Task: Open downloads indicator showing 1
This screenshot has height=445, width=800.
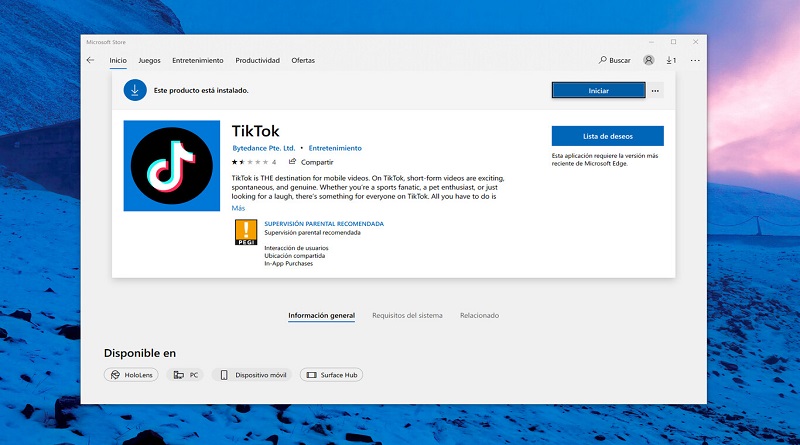Action: 671,60
